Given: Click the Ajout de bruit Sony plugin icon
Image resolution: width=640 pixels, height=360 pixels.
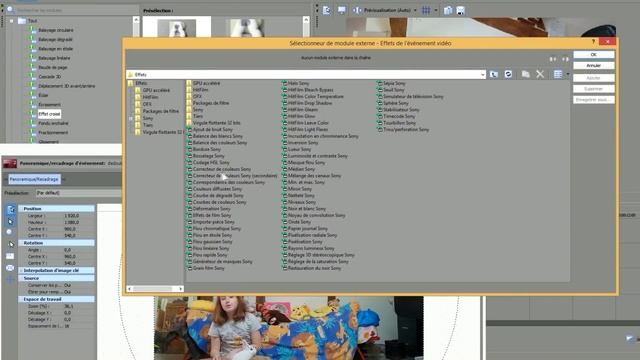Looking at the screenshot, I should [189, 129].
